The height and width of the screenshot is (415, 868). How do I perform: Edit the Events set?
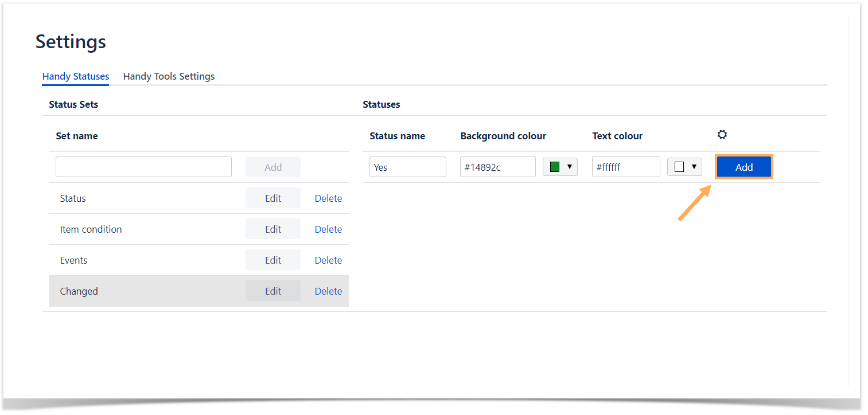click(273, 260)
